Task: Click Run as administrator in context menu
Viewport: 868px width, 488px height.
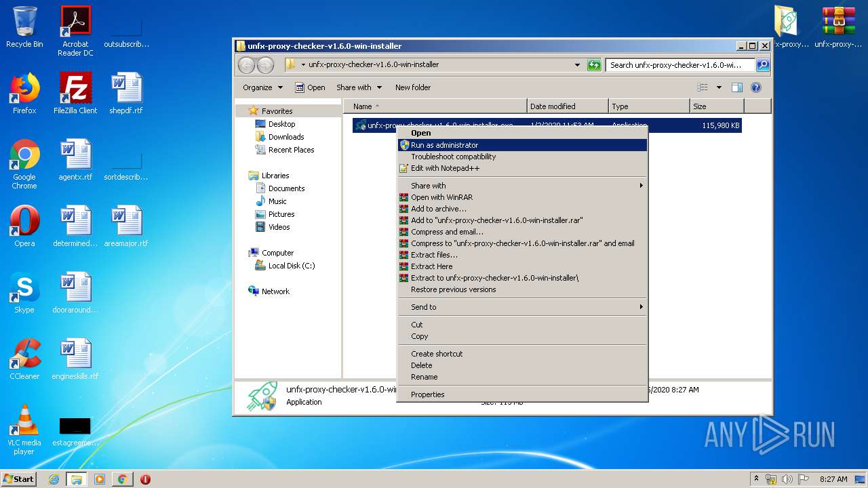Action: click(x=444, y=145)
